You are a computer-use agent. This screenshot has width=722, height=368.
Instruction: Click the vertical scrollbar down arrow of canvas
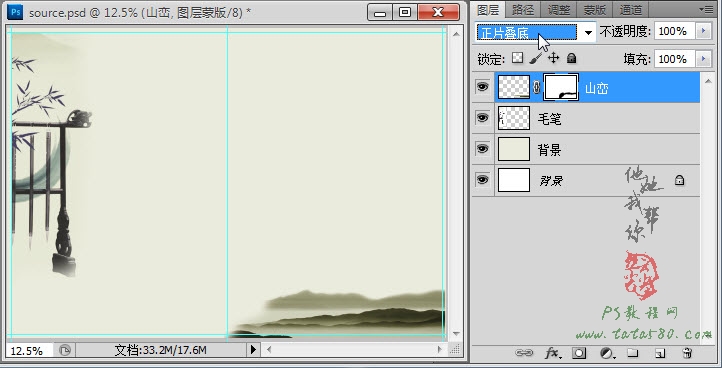click(456, 333)
